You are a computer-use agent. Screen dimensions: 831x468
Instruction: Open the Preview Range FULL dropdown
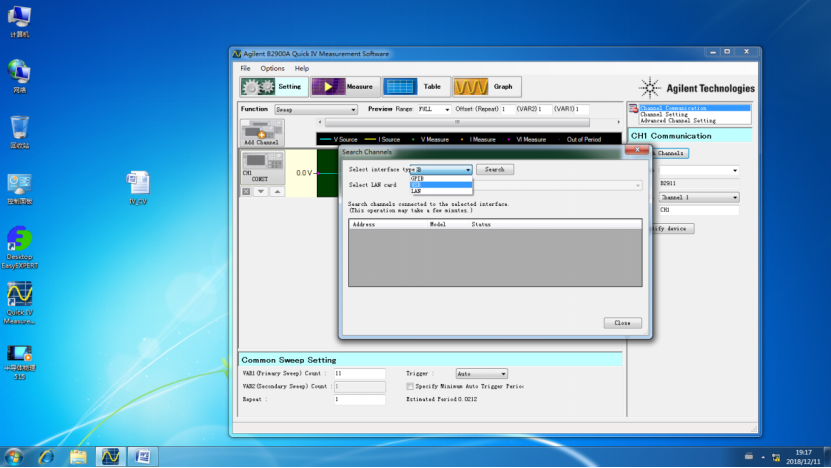pos(434,109)
